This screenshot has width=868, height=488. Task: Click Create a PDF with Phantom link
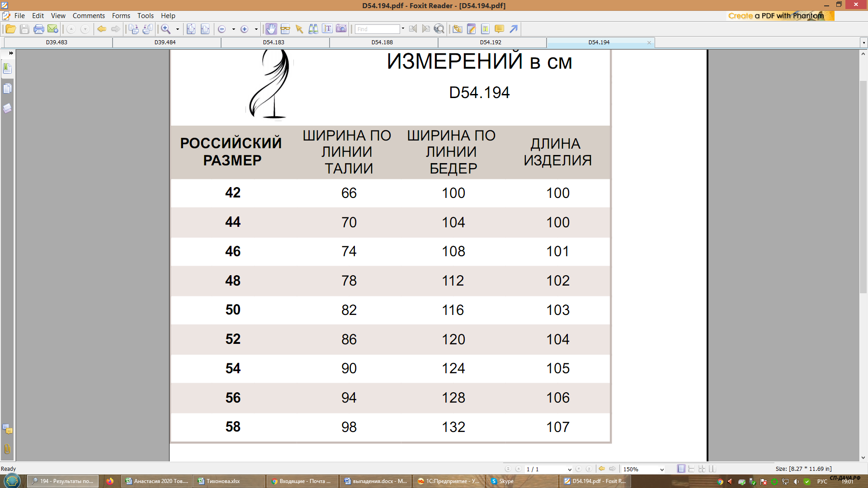tap(776, 16)
